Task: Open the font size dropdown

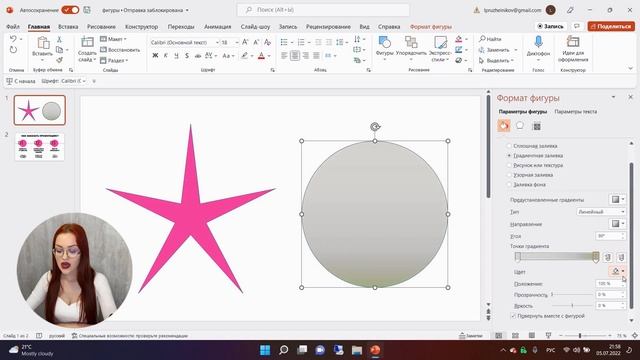Action: pos(237,42)
